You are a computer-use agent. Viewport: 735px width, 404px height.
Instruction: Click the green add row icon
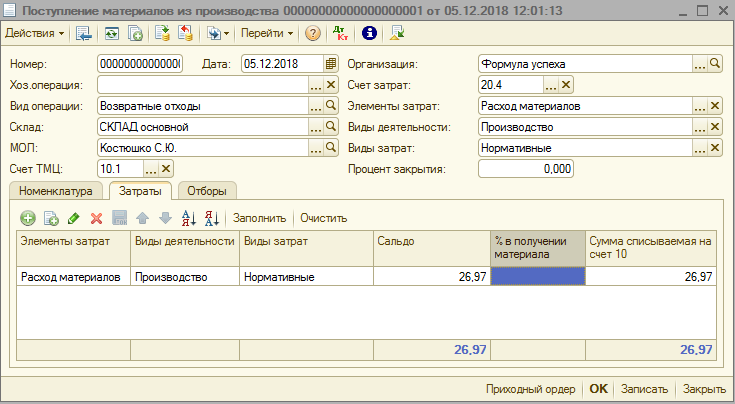pos(28,218)
